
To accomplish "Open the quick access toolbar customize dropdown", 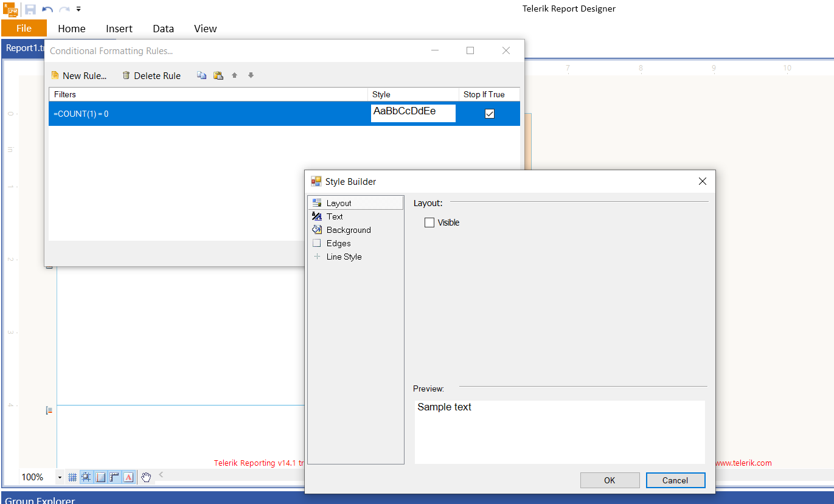I will point(78,9).
